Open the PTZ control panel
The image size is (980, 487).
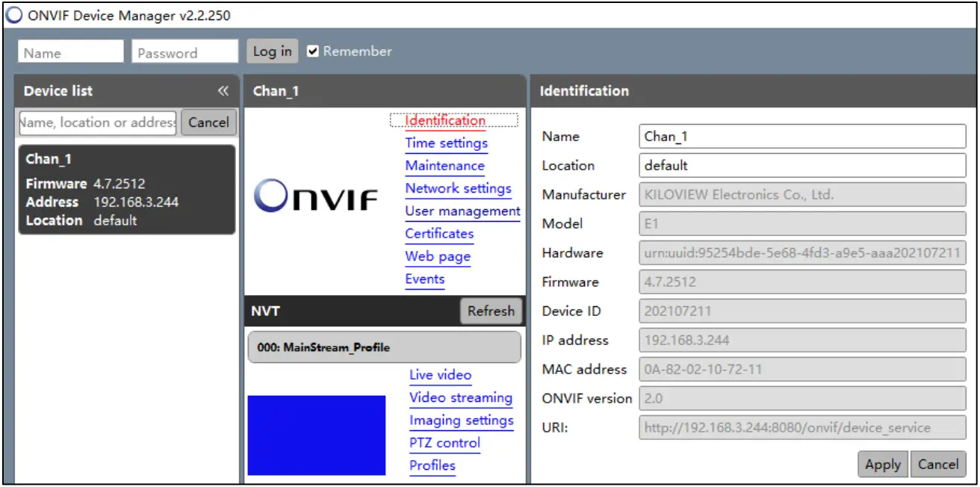tap(445, 443)
